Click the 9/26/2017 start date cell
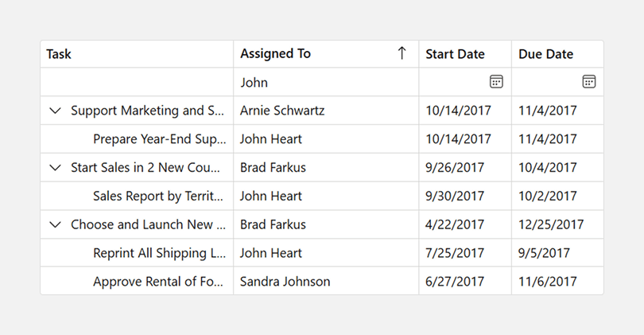The height and width of the screenshot is (335, 644). pos(455,168)
